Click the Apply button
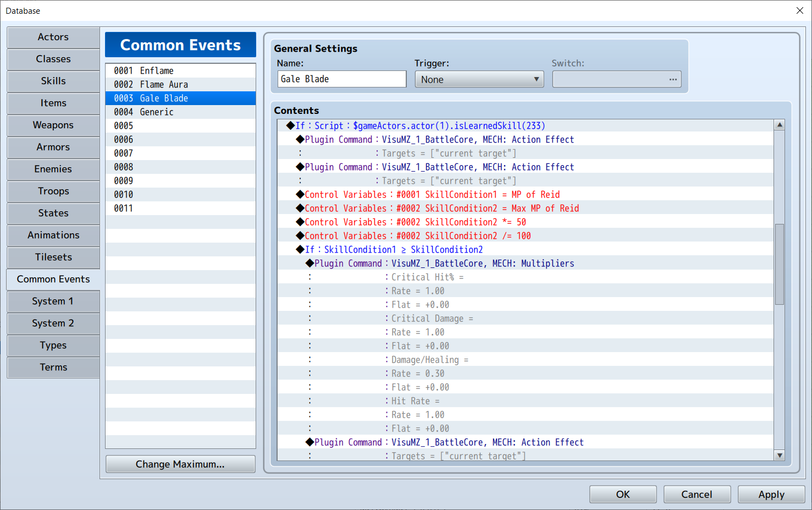Viewport: 812px width, 510px height. [x=771, y=495]
